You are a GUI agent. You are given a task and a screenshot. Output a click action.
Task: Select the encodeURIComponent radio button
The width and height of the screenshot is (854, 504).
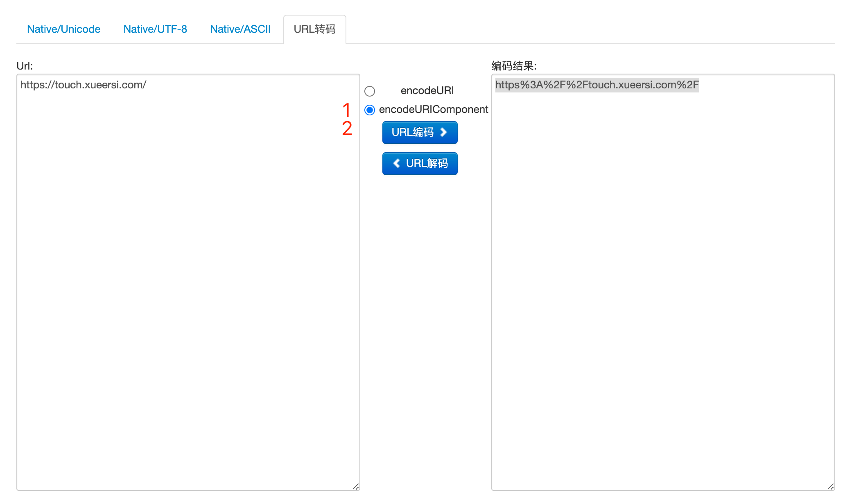pyautogui.click(x=370, y=110)
